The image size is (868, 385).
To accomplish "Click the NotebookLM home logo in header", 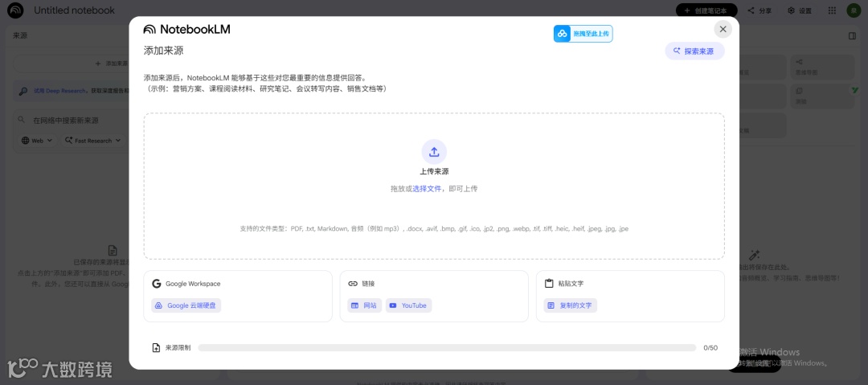I will point(15,10).
